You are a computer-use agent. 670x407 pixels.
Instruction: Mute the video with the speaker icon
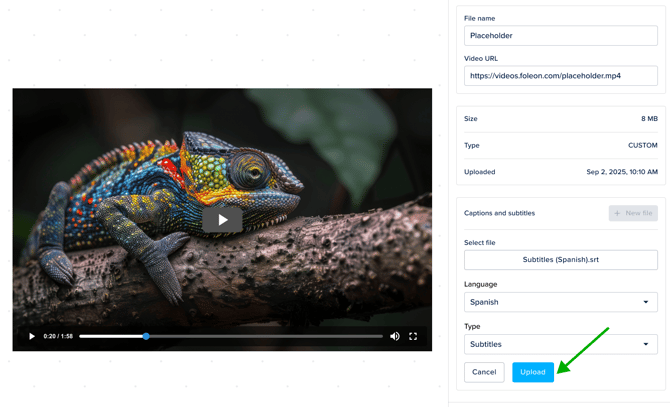click(x=395, y=337)
